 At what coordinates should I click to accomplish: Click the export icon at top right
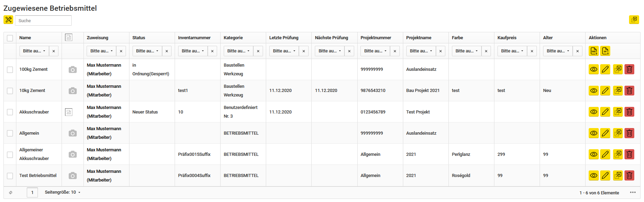[x=634, y=20]
